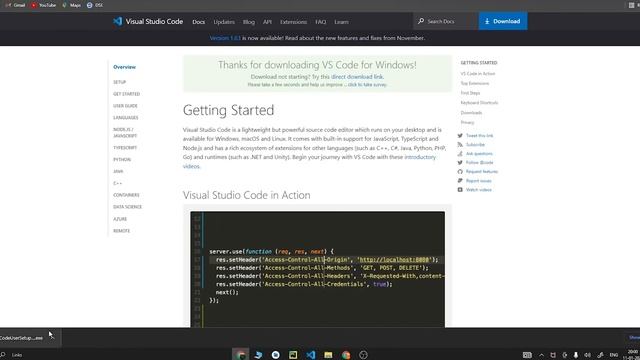Image resolution: width=640 pixels, height=360 pixels.
Task: Expand the Azure section in the sidebar
Action: (x=120, y=219)
